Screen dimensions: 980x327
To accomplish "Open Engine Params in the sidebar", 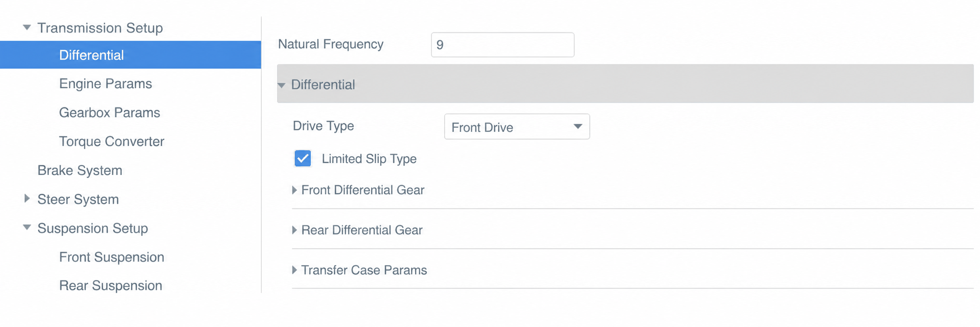I will coord(106,84).
